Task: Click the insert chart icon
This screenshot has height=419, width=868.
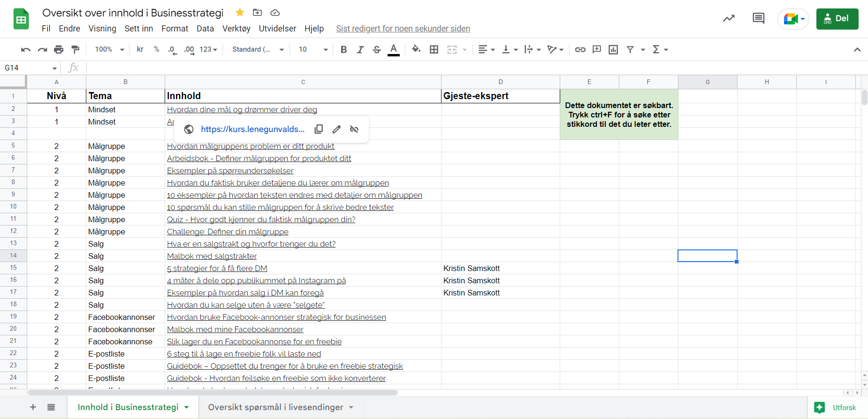Action: (x=613, y=49)
